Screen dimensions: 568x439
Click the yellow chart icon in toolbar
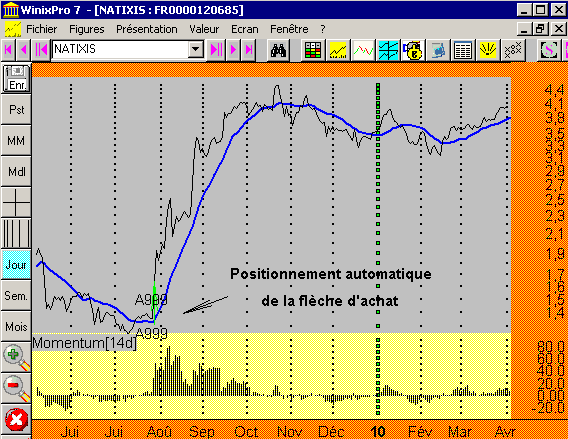pos(338,50)
